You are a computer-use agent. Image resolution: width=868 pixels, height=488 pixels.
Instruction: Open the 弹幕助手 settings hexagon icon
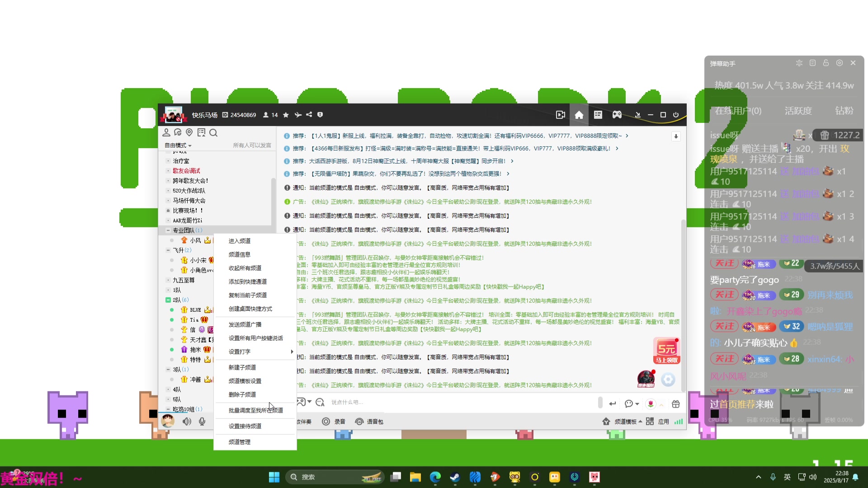840,63
